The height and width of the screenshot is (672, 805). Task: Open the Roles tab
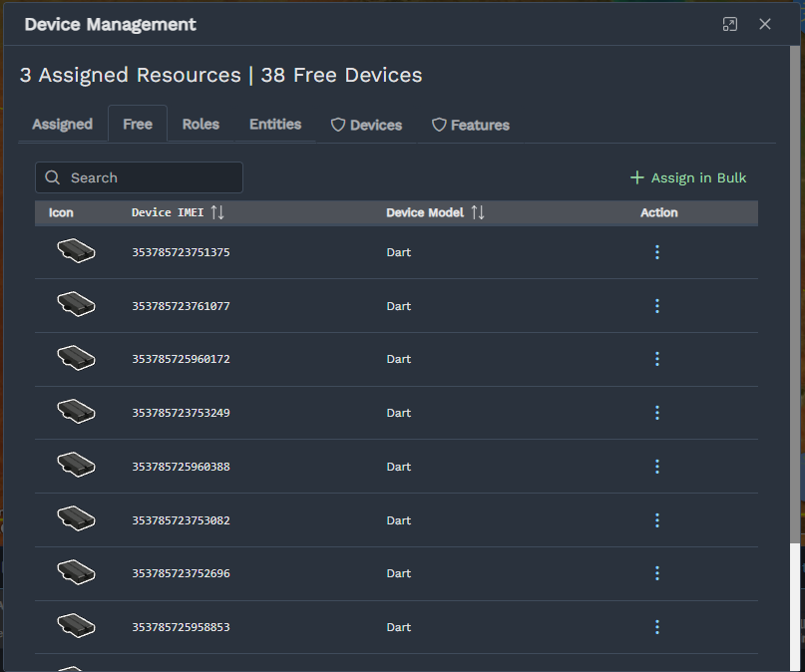201,125
